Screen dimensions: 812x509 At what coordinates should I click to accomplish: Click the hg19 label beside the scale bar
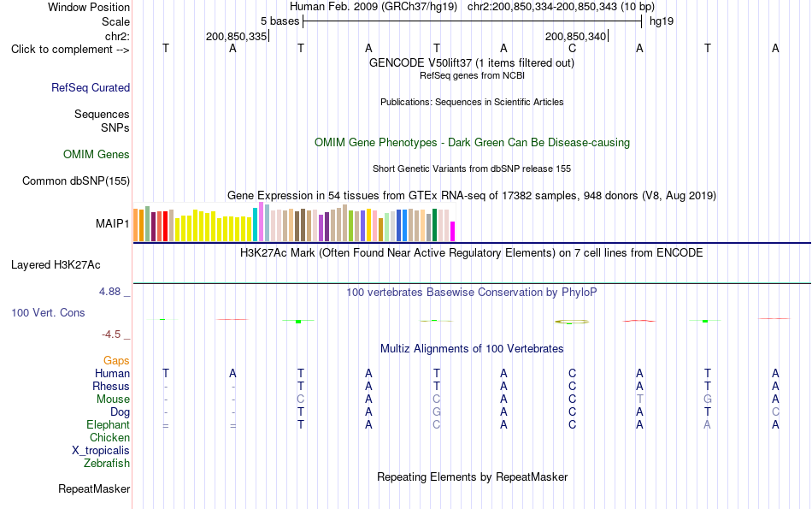point(662,21)
